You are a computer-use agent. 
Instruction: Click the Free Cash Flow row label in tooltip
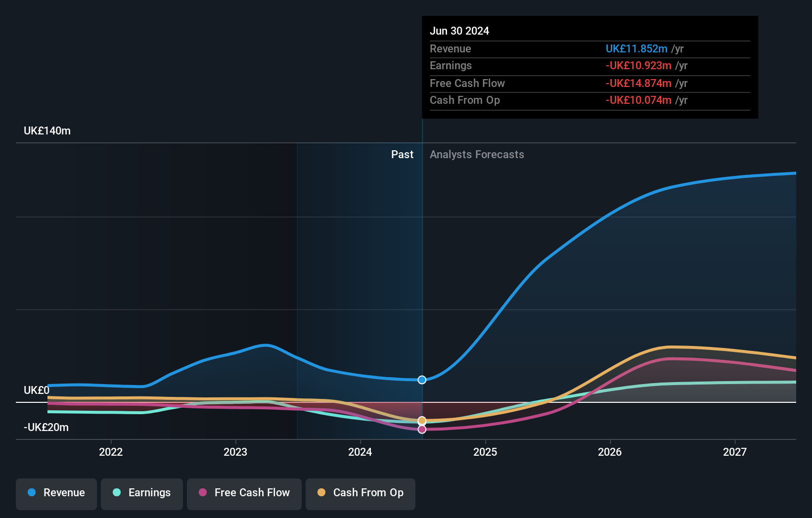pyautogui.click(x=467, y=84)
